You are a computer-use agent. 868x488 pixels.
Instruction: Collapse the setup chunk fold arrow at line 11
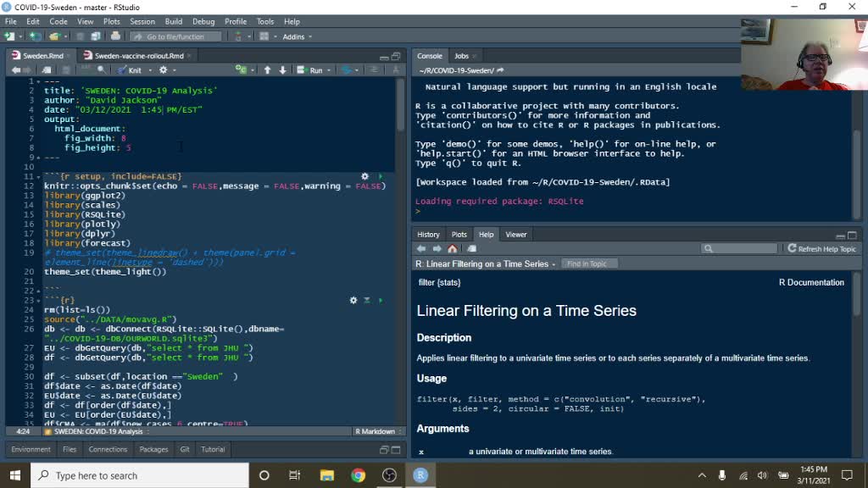[x=38, y=176]
